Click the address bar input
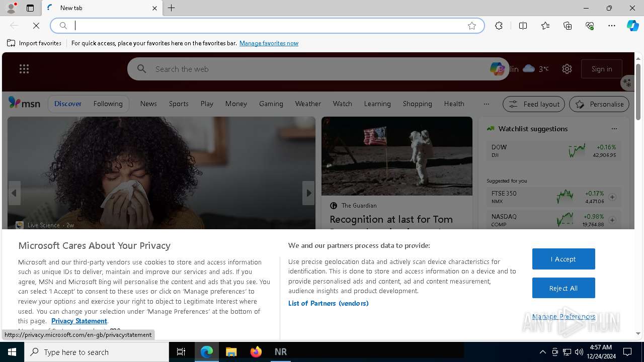Screen dimensions: 644x362 [267, 26]
